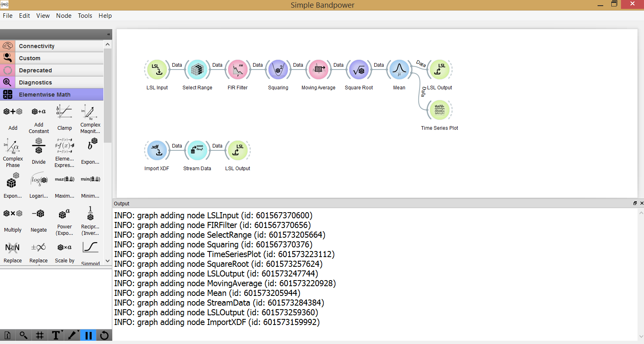This screenshot has width=644, height=344.
Task: Pick the Add widget from Elementwise Math
Action: point(13,117)
